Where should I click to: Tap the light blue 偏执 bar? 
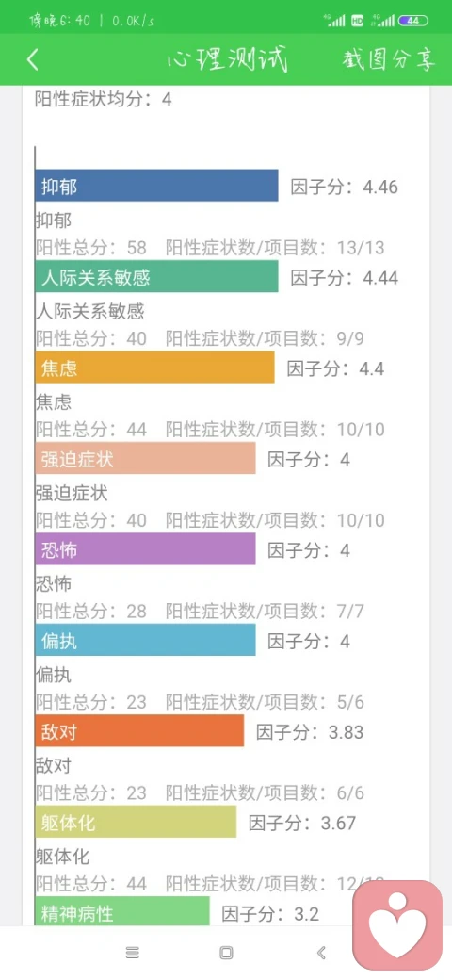(x=145, y=640)
